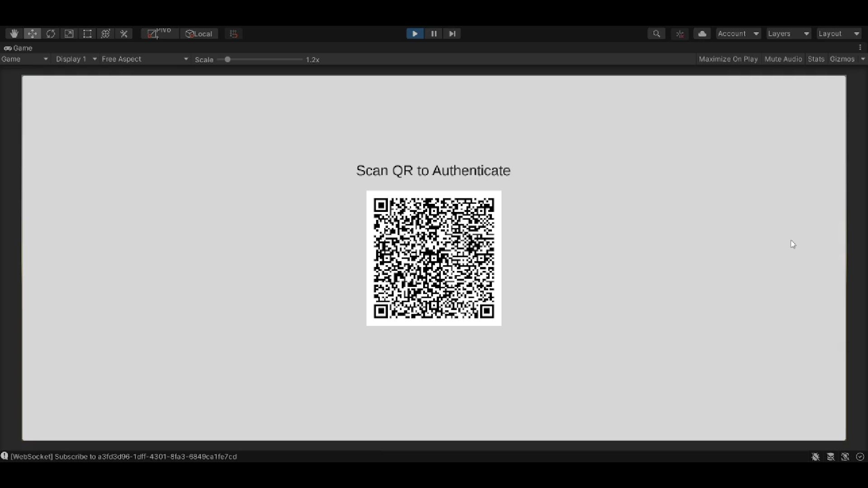Viewport: 868px width, 488px height.
Task: Open the Cloud services icon
Action: click(702, 34)
